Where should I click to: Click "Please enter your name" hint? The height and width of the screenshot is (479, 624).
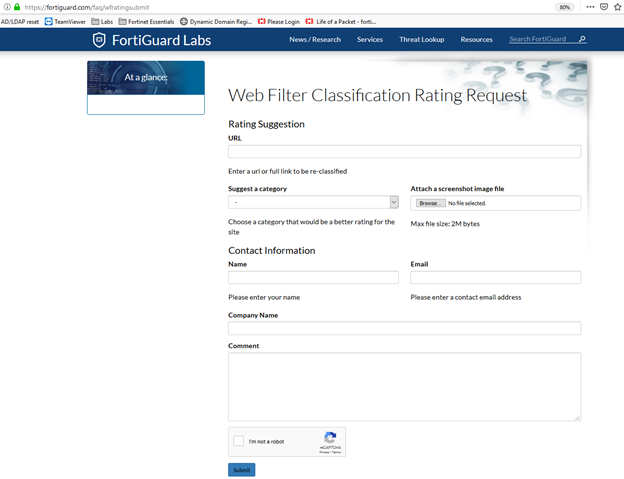264,297
